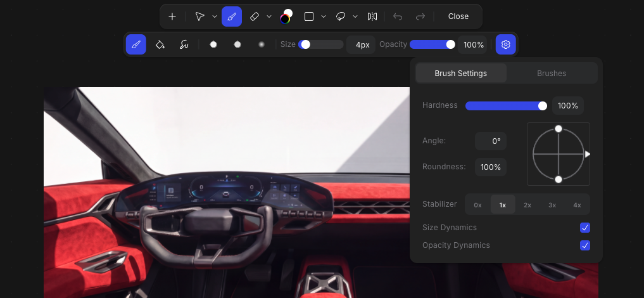Click the plus add icon in top toolbar
644x298 pixels.
[x=172, y=16]
